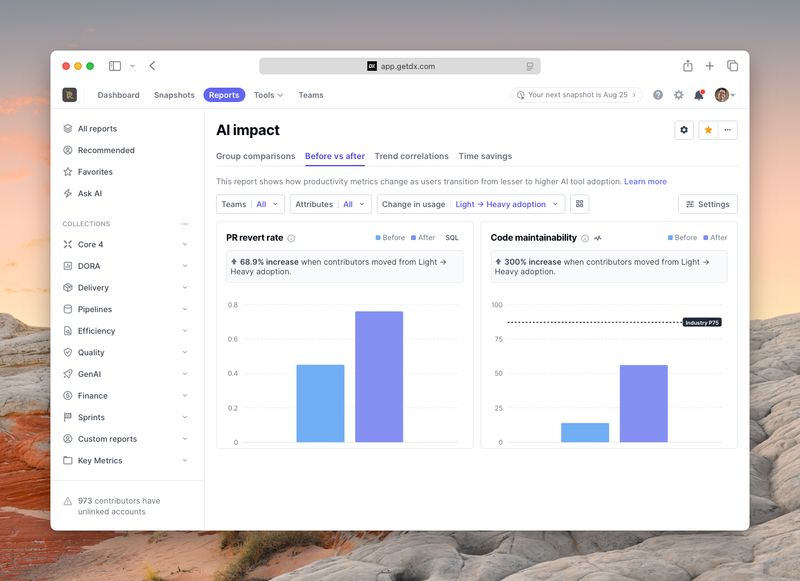Click the star favorite icon for AI impact
Screen dimensions: 800x581
707,130
